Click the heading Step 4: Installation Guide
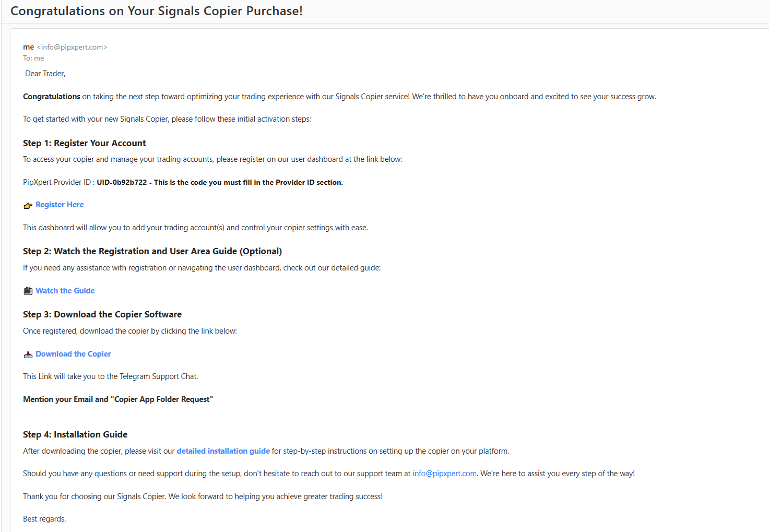This screenshot has height=532, width=769. tap(75, 434)
